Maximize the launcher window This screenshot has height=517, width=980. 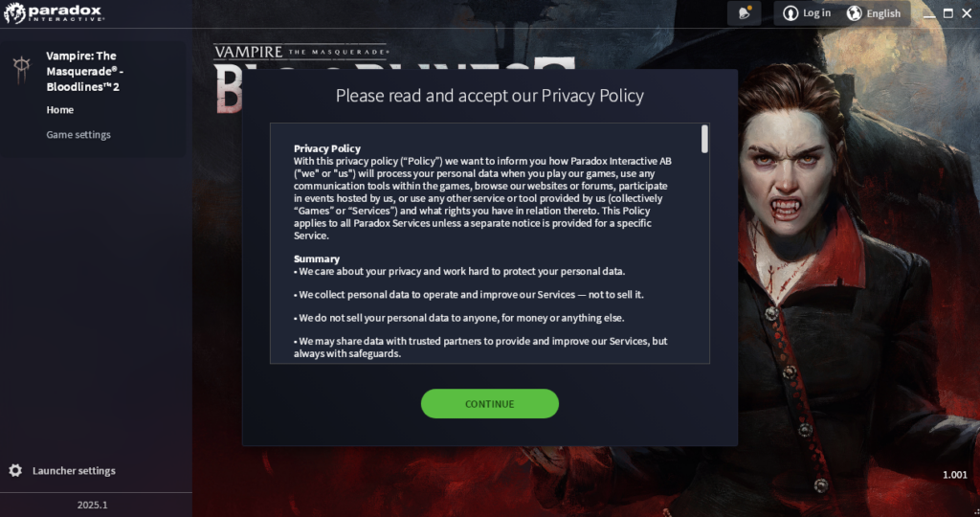click(x=948, y=13)
